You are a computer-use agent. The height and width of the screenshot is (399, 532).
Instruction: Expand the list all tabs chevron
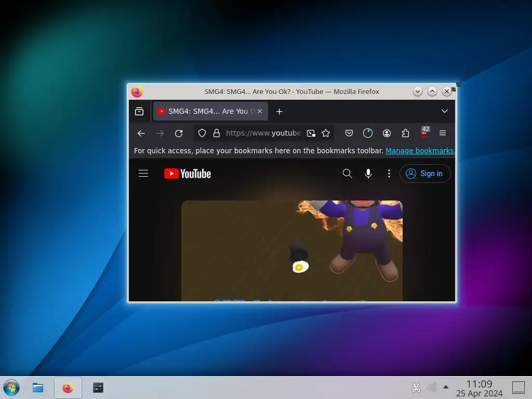tap(445, 111)
